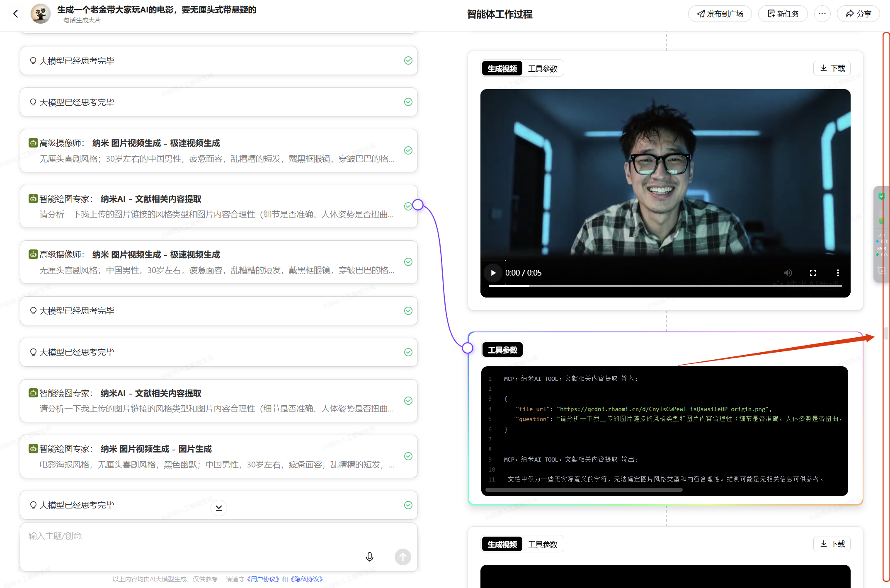Screen dimensions: 890x588
Task: Mute the video volume icon
Action: [788, 273]
